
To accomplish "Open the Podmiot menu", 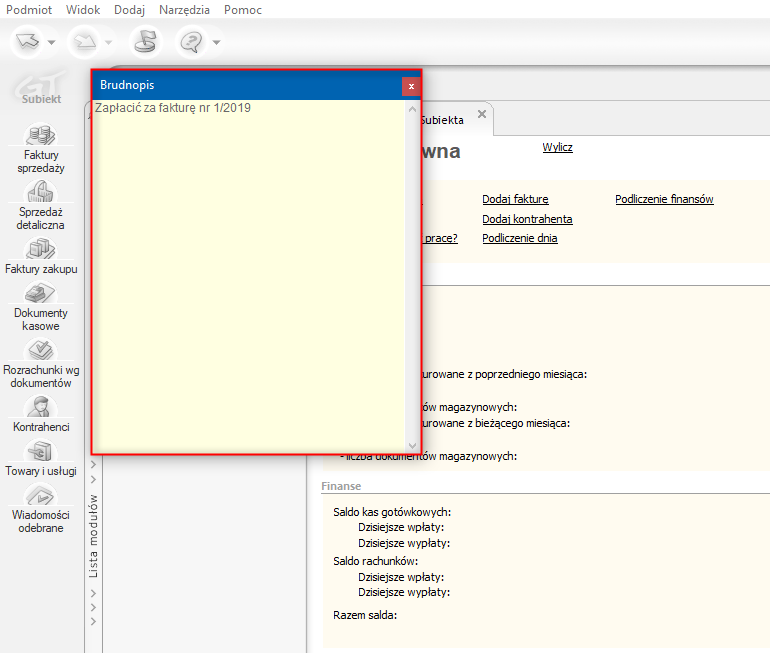I will click(28, 10).
